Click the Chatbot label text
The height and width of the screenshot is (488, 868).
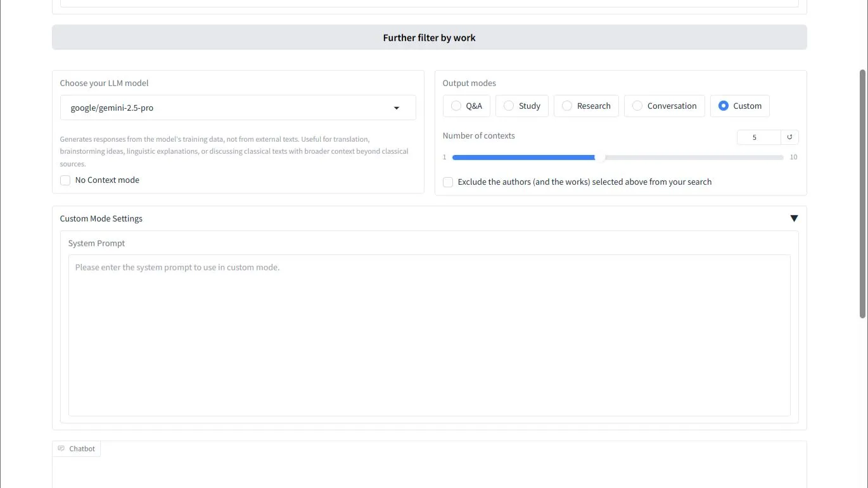(x=82, y=449)
